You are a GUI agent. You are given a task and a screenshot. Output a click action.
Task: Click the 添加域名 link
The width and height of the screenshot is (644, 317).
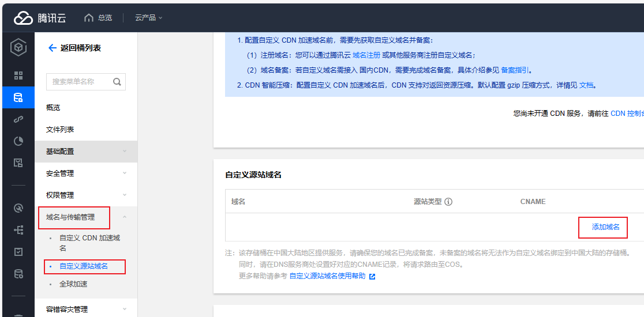click(605, 227)
